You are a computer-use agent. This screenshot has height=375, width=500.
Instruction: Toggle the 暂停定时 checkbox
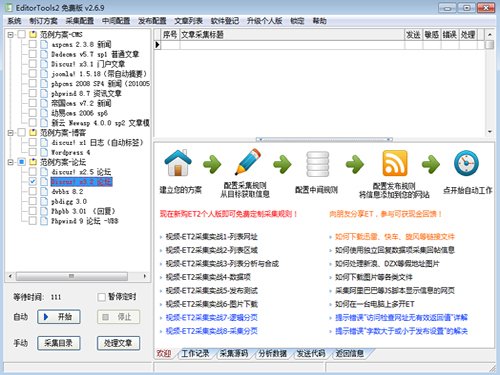pos(102,297)
